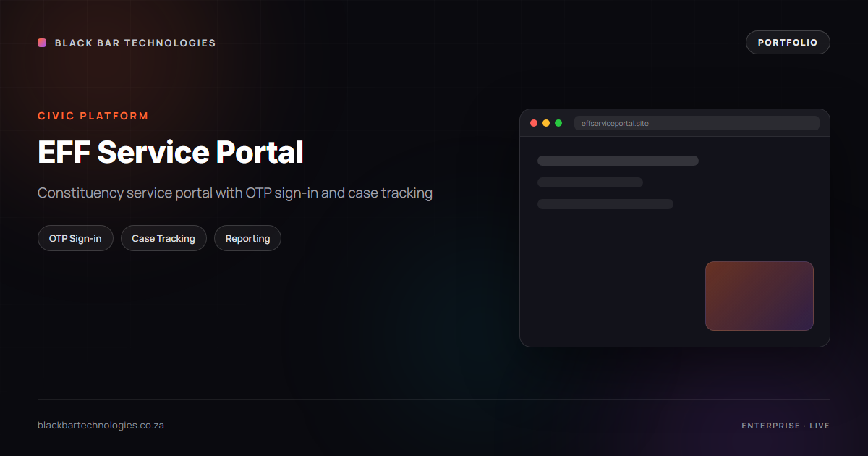
Task: Click the green maximize dot in mock browser
Action: pyautogui.click(x=558, y=123)
